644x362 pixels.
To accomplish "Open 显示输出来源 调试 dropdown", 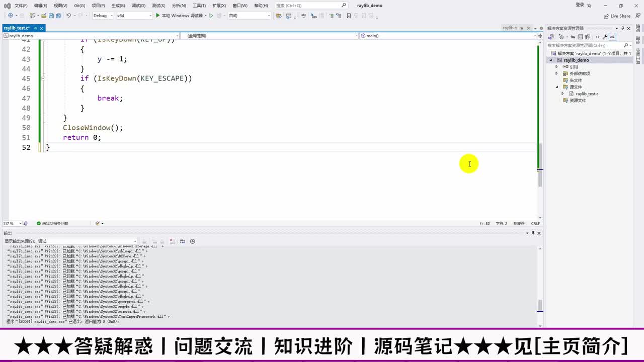I will (x=87, y=241).
